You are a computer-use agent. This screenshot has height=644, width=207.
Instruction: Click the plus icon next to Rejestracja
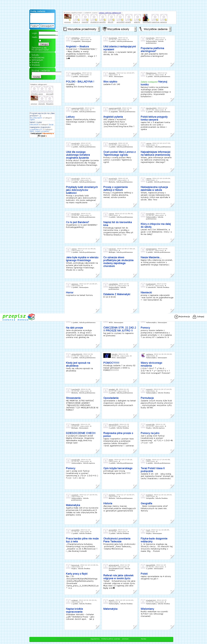[176, 317]
